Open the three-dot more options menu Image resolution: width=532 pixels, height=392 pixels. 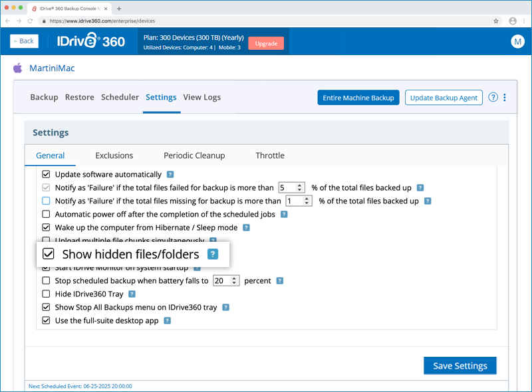point(505,97)
